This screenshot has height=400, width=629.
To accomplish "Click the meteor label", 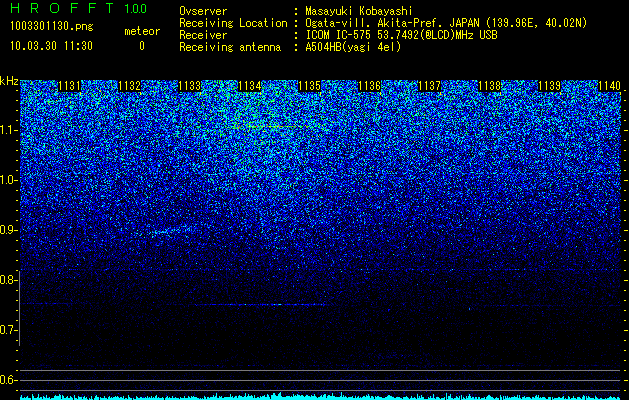I will point(142,31).
